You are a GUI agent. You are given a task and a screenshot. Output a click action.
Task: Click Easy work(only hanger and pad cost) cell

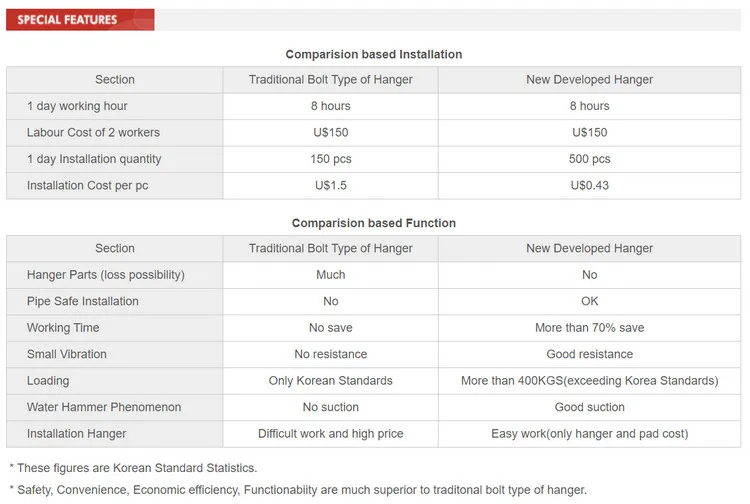589,434
